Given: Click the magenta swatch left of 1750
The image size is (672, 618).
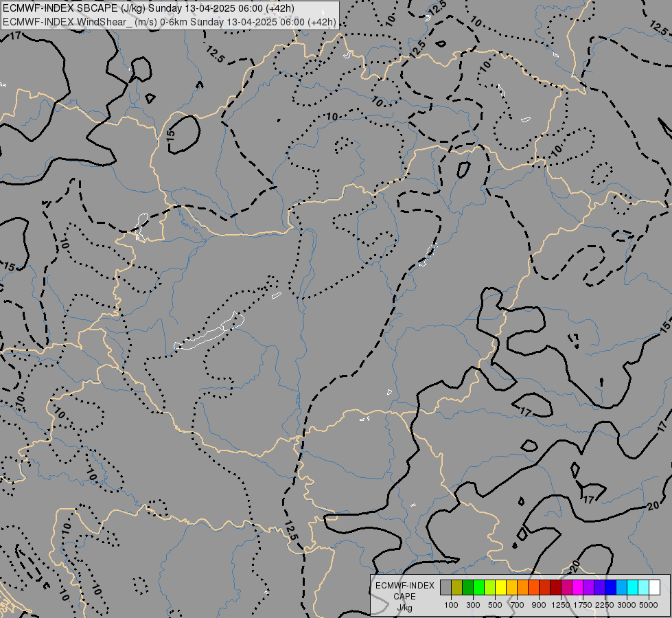Looking at the screenshot, I should [578, 588].
